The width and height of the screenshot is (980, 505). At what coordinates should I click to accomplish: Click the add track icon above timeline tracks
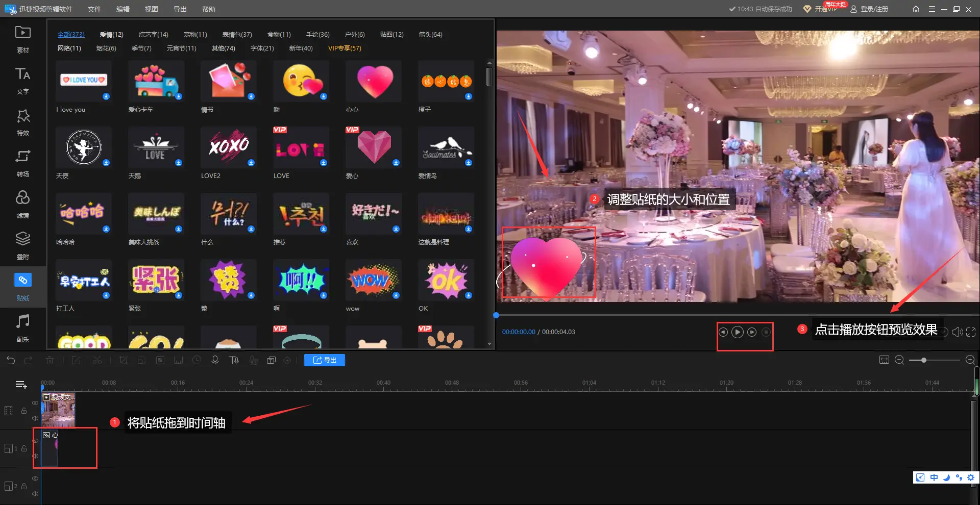21,385
